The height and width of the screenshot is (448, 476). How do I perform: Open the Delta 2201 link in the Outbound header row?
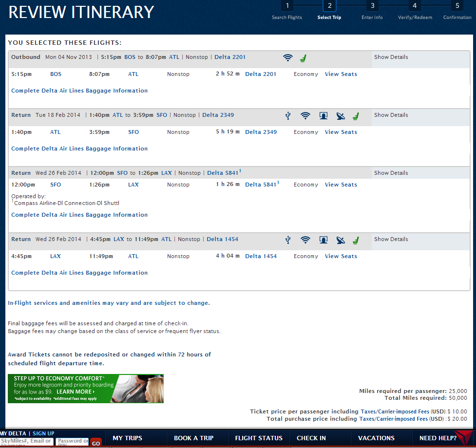click(x=230, y=57)
